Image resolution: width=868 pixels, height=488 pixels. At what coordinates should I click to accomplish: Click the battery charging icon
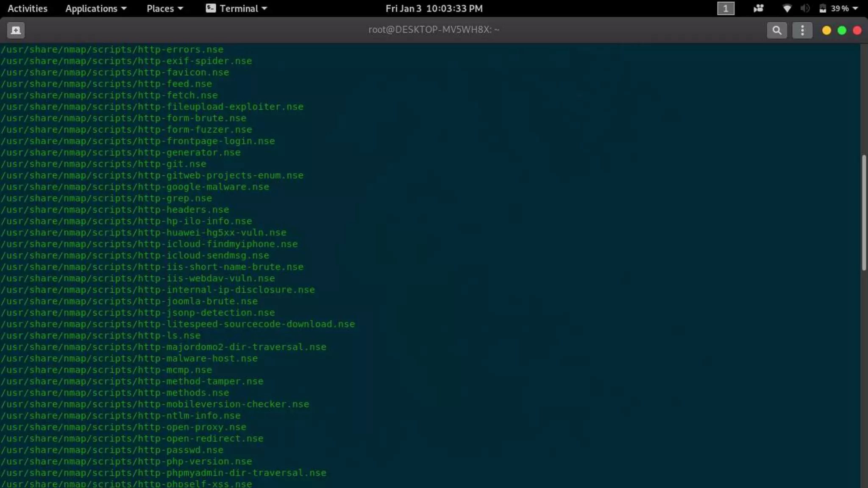[823, 8]
